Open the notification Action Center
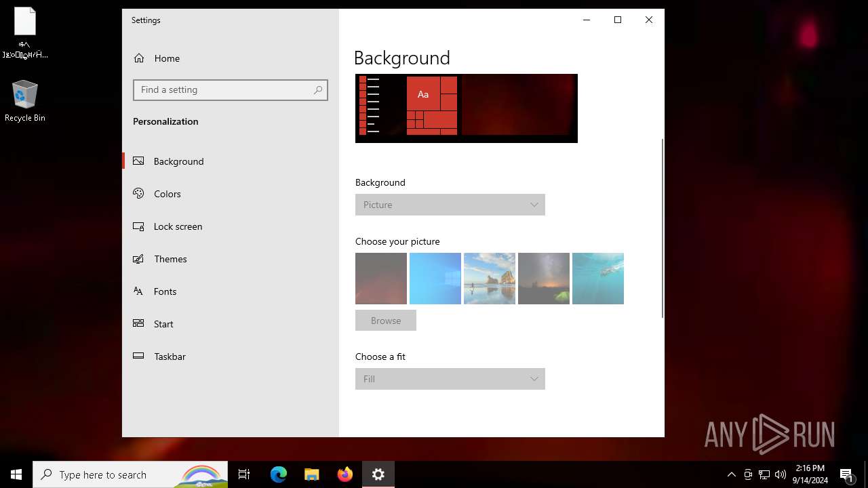 pyautogui.click(x=846, y=474)
